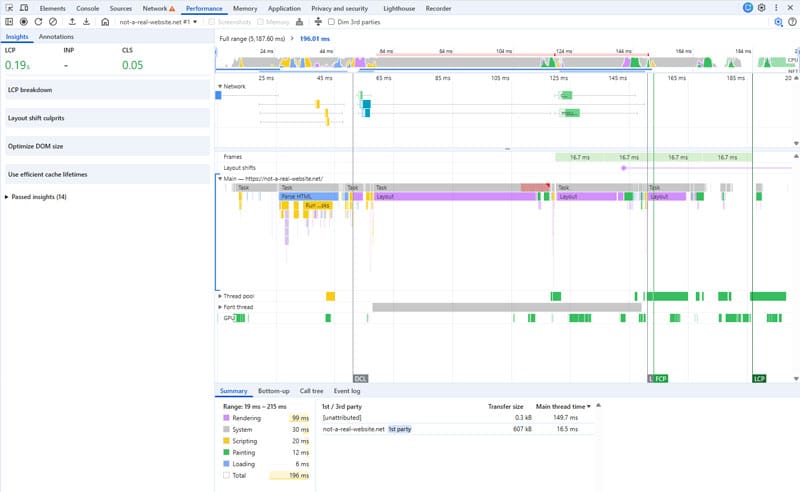Toggle Dim 3rd parties checkbox
This screenshot has height=492, width=800.
click(332, 22)
